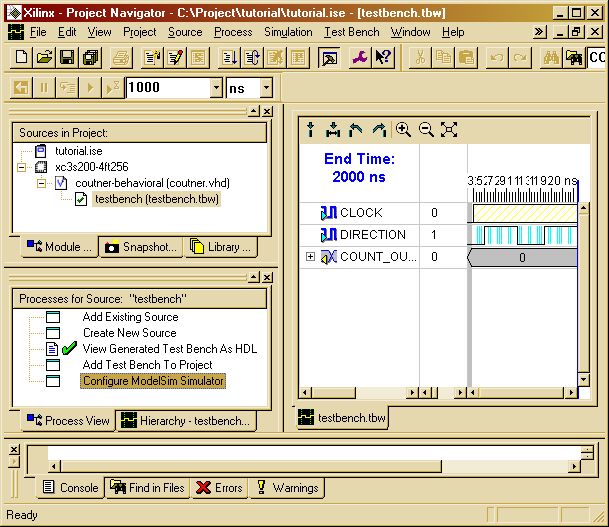Screen dimensions: 609x527
Task: Click the Save All toolbar icon
Action: tap(90, 57)
